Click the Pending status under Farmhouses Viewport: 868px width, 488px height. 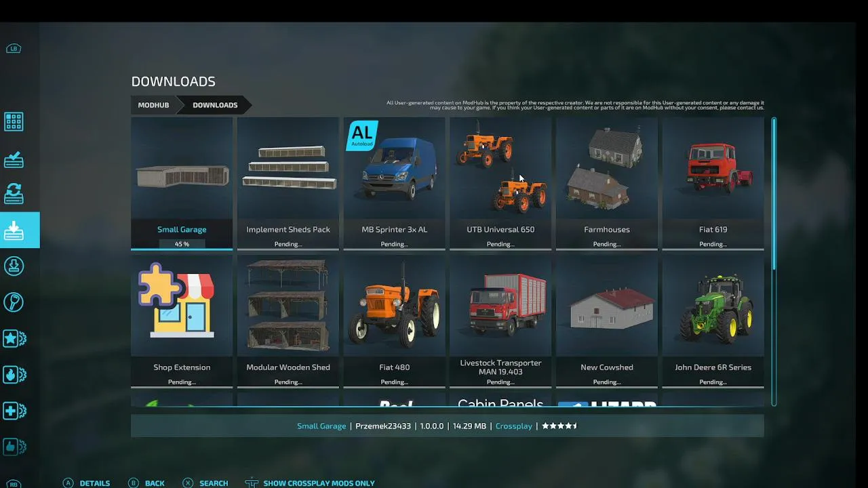coord(607,244)
